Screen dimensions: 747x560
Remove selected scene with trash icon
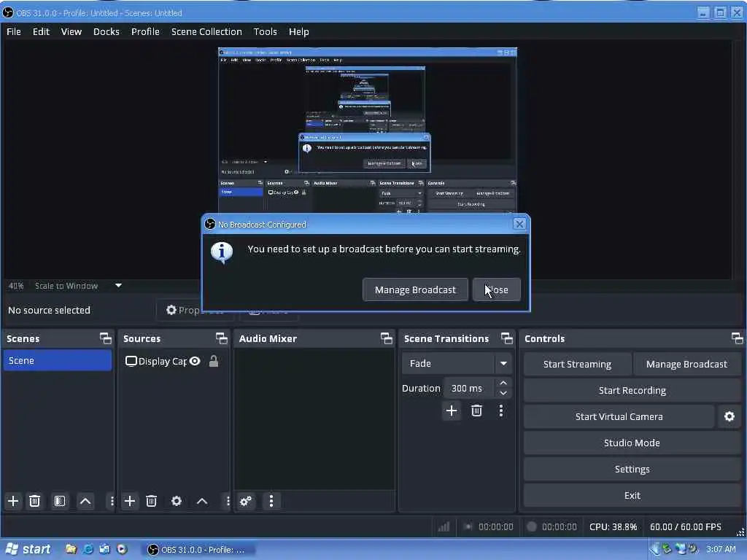[x=35, y=501]
